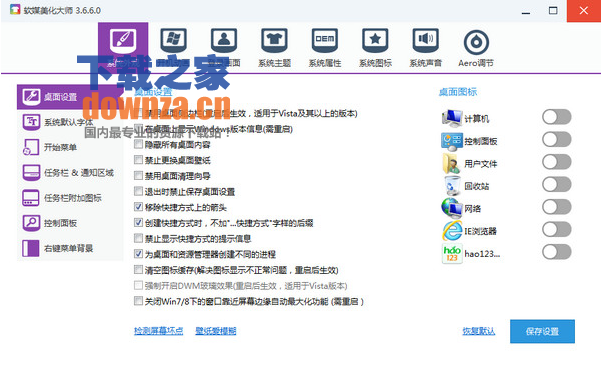Select 开始菜单 in the sidebar
This screenshot has width=603, height=385.
[x=70, y=147]
